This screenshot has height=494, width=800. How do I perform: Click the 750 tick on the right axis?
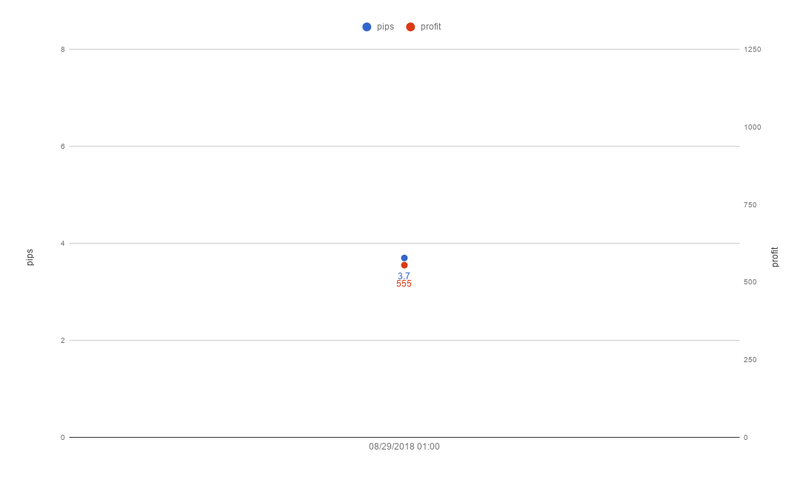750,205
